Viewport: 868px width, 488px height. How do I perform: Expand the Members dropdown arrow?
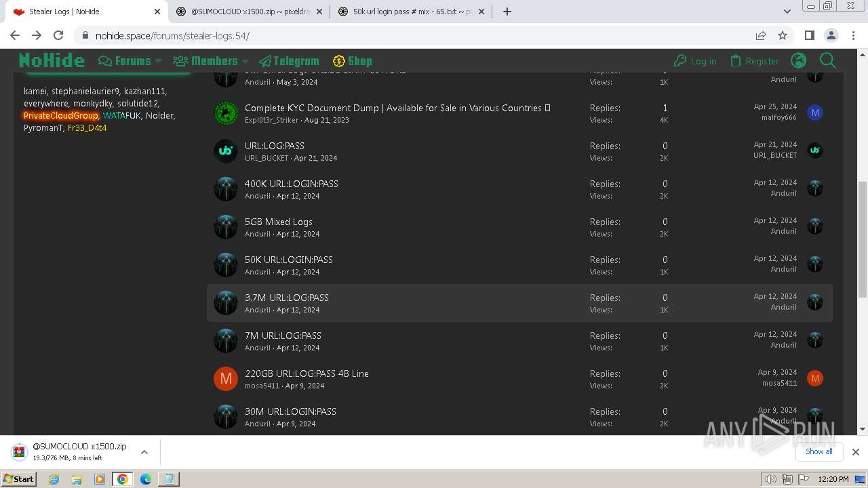point(245,61)
